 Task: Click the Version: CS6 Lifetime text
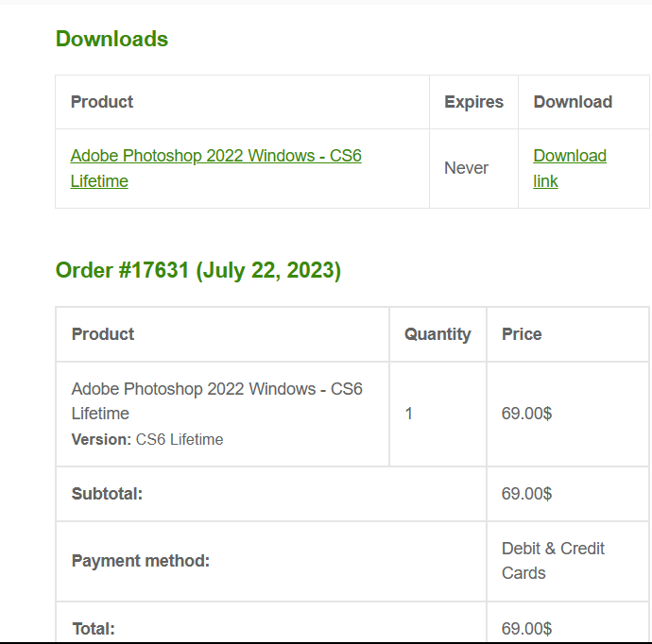pos(147,439)
